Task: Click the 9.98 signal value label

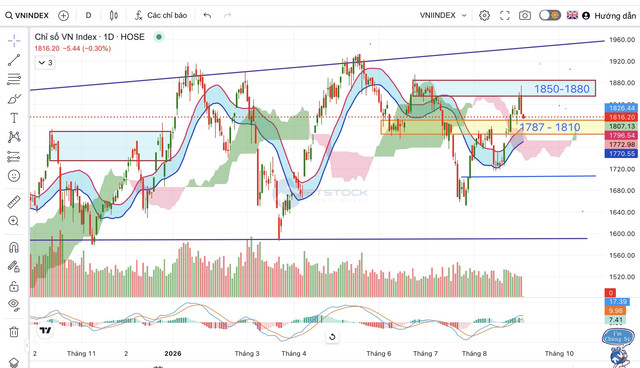Action: 615,311
